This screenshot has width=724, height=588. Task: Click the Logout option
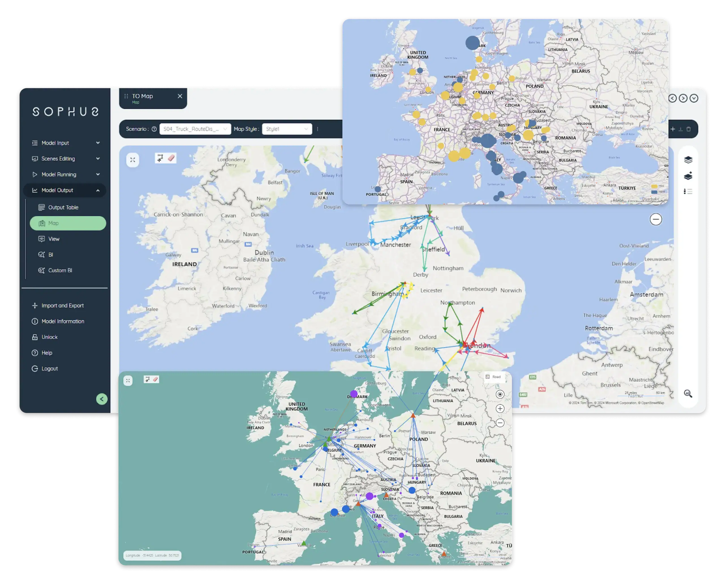point(49,369)
